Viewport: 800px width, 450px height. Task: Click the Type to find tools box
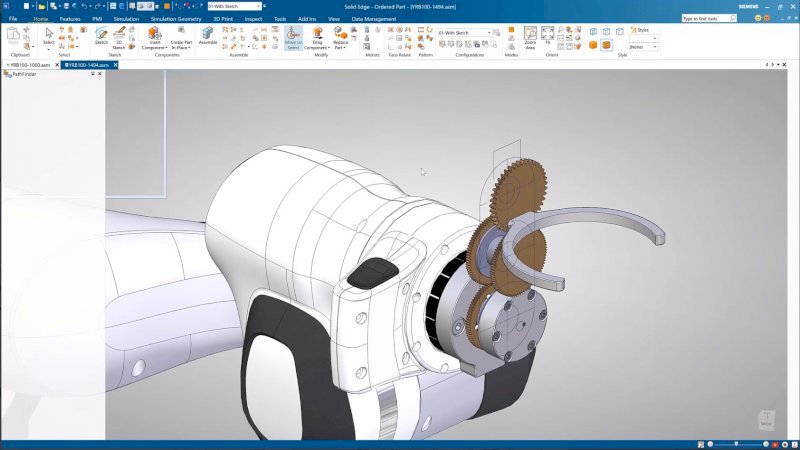(712, 18)
